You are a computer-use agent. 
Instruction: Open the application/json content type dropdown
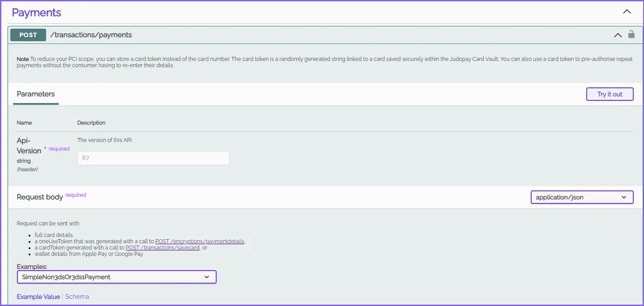click(582, 197)
